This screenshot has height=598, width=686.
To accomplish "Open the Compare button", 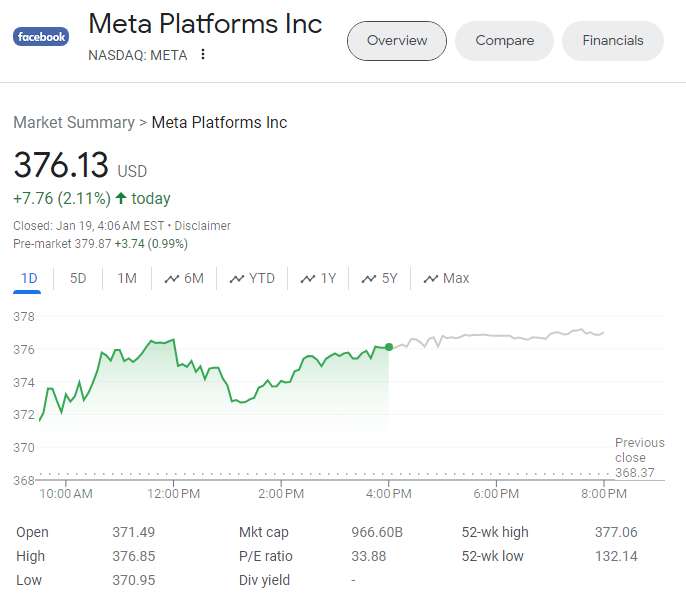I will click(504, 41).
